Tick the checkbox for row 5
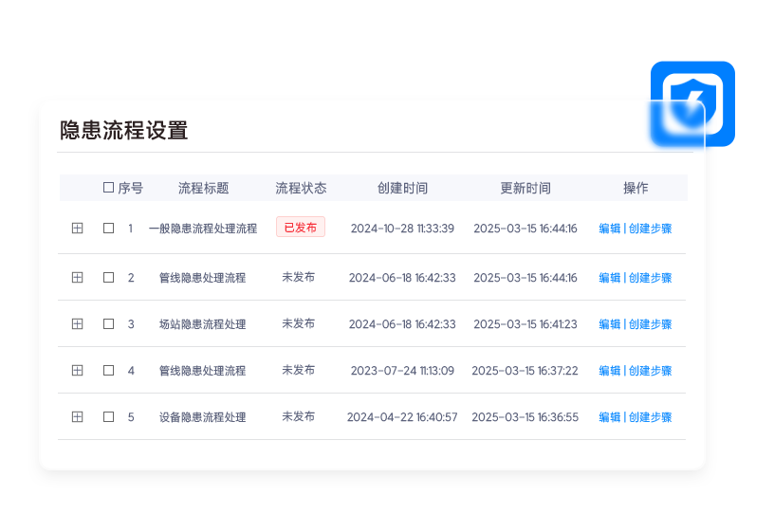The height and width of the screenshot is (532, 774). (108, 417)
